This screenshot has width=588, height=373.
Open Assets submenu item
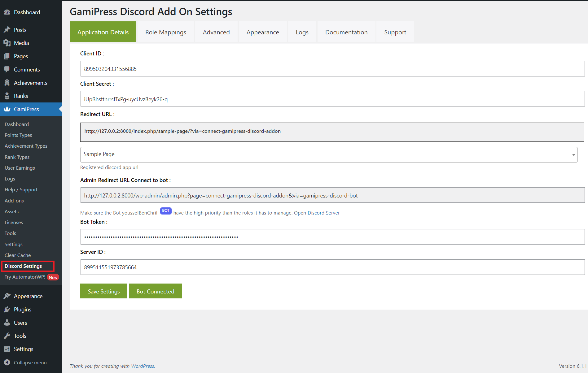12,212
